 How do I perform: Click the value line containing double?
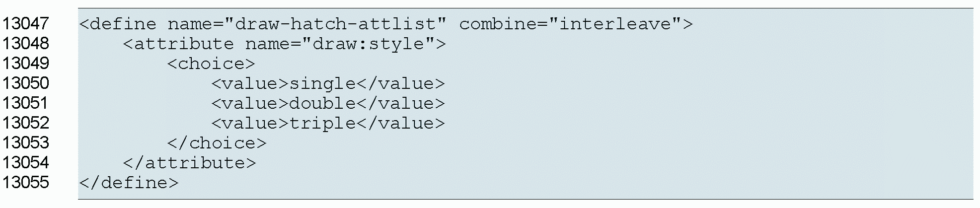click(x=328, y=103)
